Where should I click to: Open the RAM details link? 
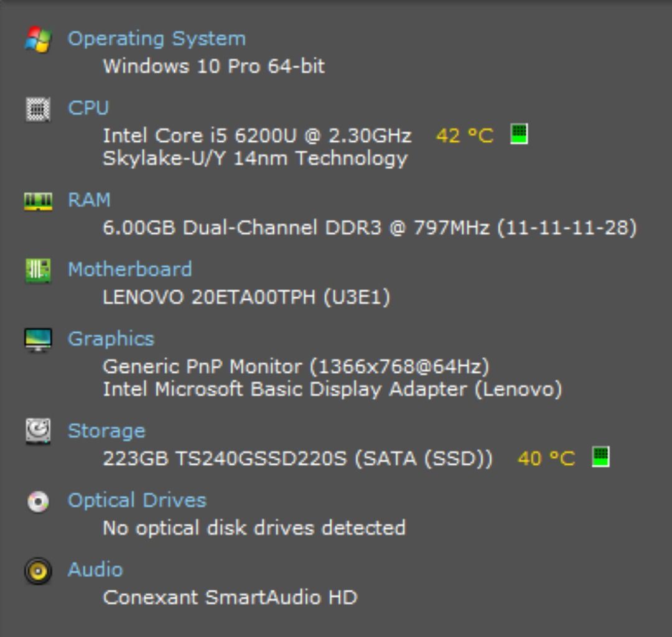tap(90, 200)
